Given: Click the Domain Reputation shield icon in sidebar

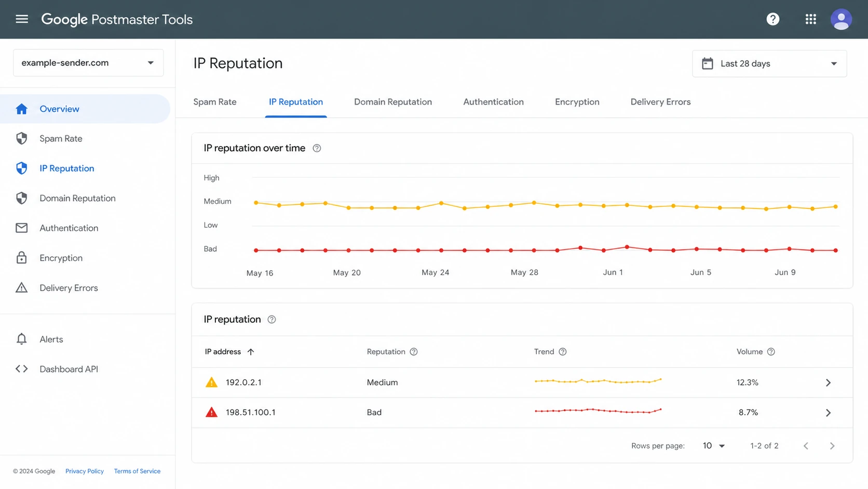Looking at the screenshot, I should 21,198.
